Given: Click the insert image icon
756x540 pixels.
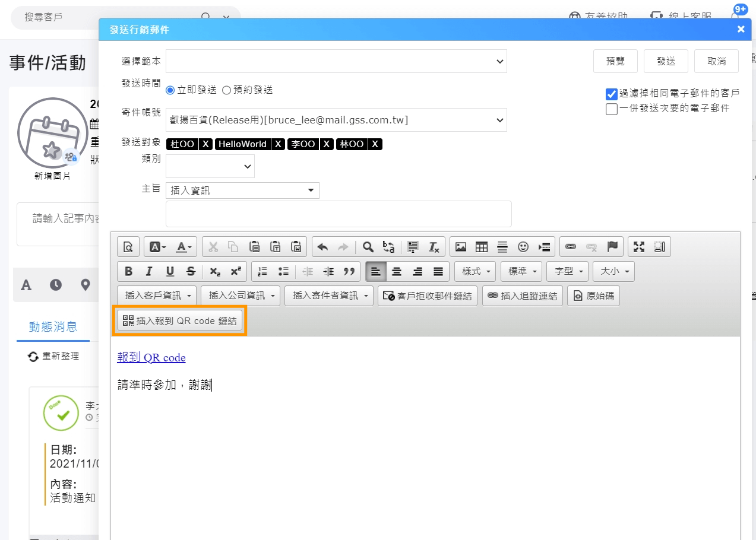Looking at the screenshot, I should (461, 247).
